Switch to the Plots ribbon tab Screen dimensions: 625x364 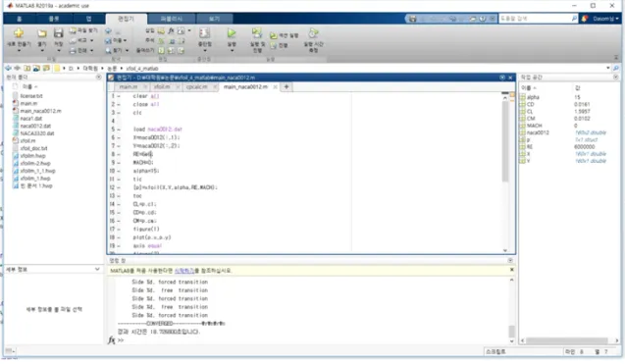(53, 19)
